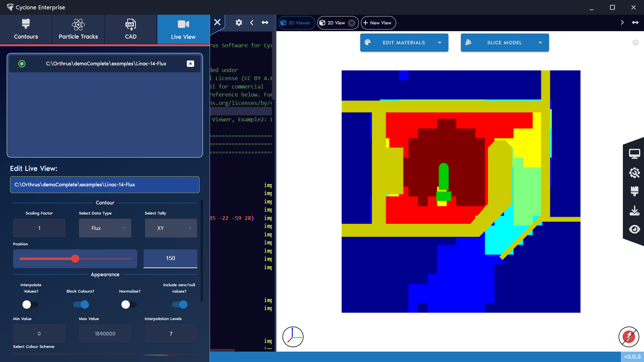This screenshot has width=644, height=362.
Task: Enable Interpolate Values
Action: click(x=30, y=304)
